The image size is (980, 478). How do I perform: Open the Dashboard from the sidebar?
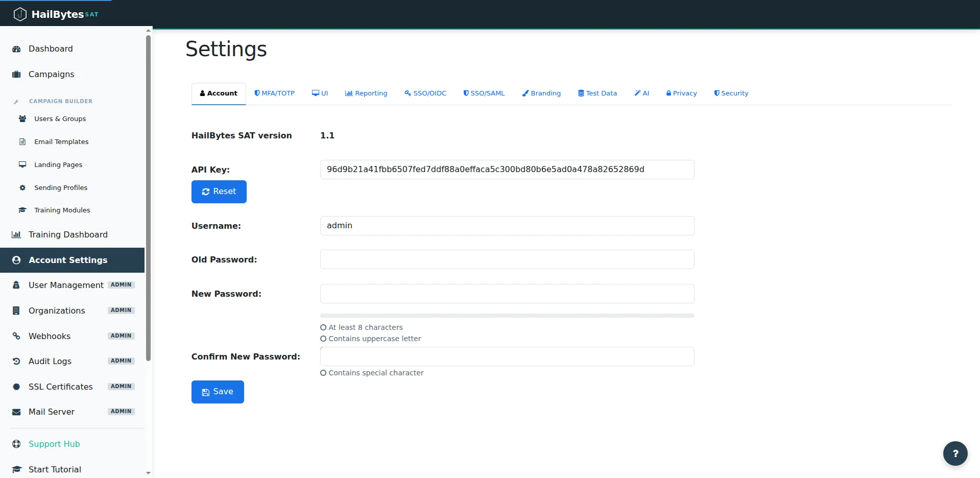51,49
